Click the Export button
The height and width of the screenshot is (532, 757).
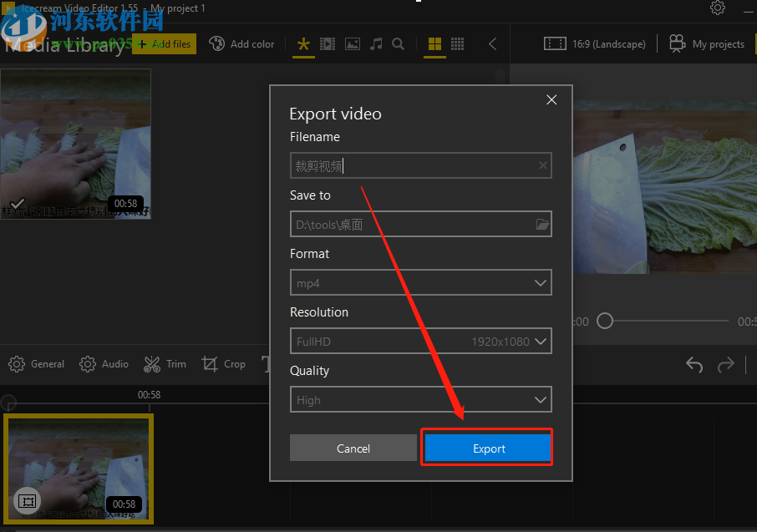pyautogui.click(x=488, y=448)
